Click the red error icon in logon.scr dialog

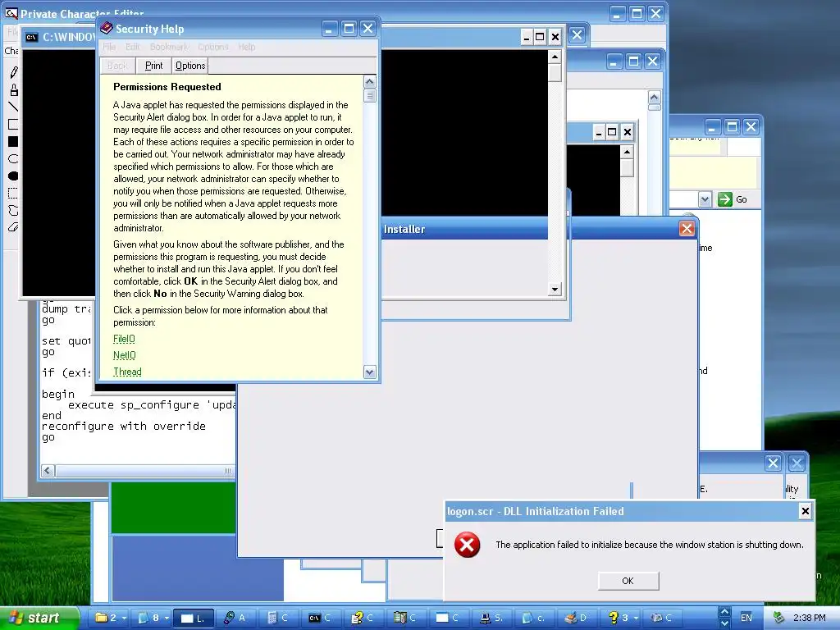[467, 545]
